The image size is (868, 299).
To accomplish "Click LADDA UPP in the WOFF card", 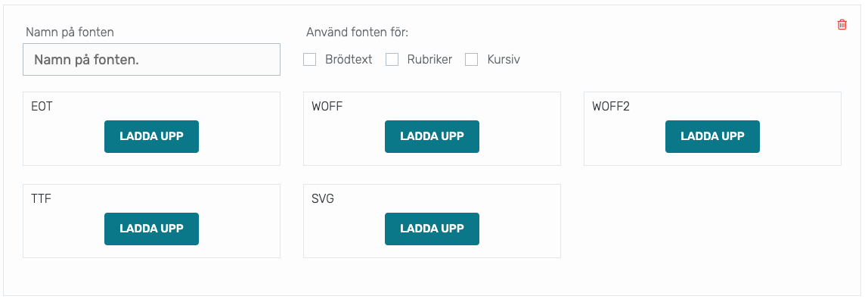I will (432, 136).
